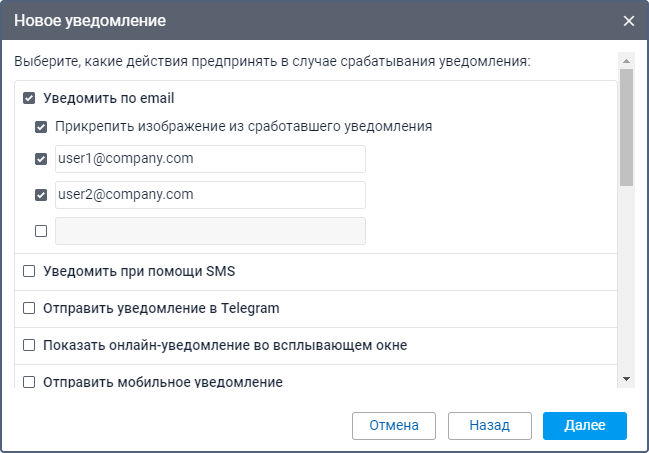649x453 pixels.
Task: Disable the checkbox next to user2@company.com
Action: tap(41, 195)
